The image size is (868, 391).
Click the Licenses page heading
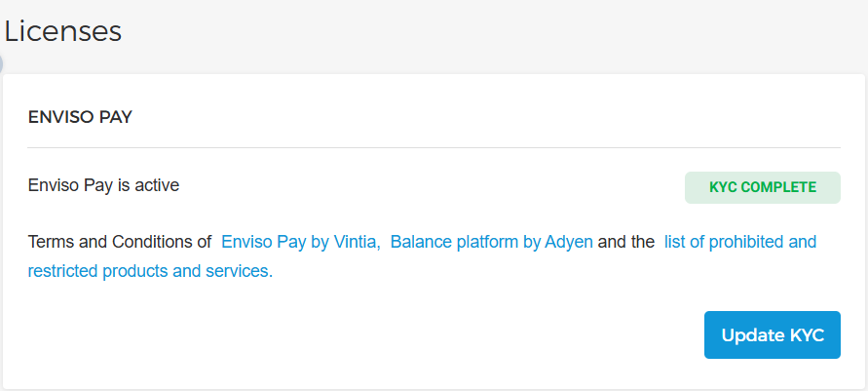[63, 31]
